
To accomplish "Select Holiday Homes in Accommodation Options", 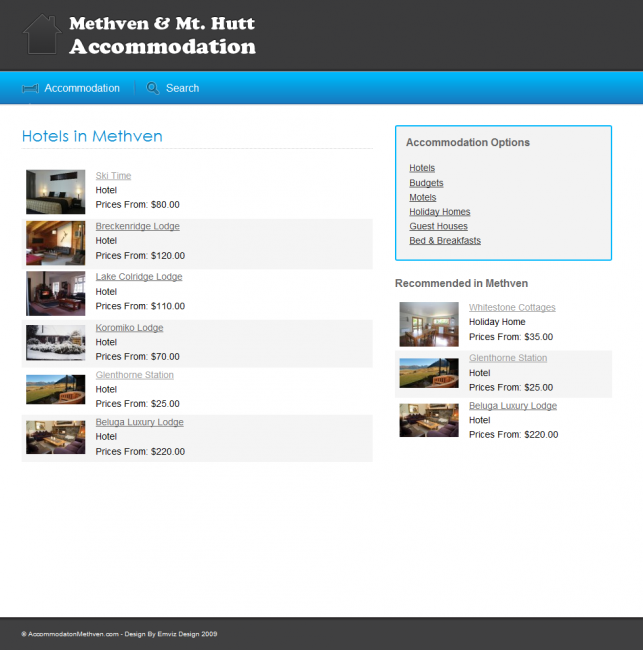I will click(x=440, y=212).
